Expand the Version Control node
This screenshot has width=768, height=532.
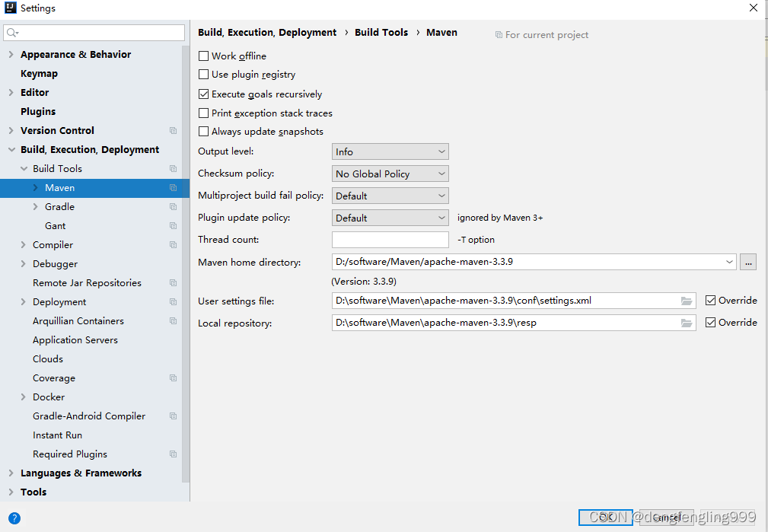point(11,130)
